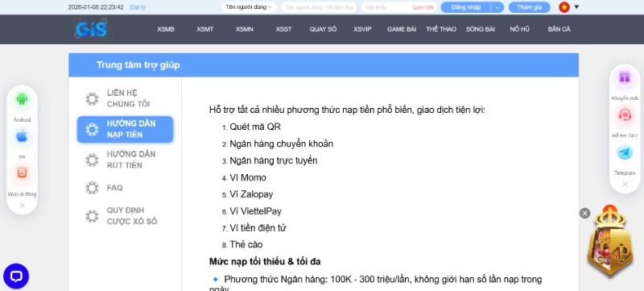Open the QUAY SỐ menu

click(324, 29)
